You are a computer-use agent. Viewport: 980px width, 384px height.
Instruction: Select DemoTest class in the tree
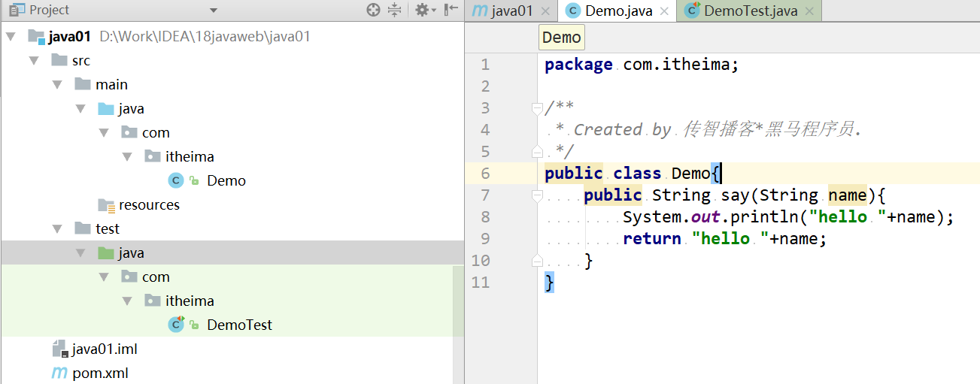[x=239, y=325]
